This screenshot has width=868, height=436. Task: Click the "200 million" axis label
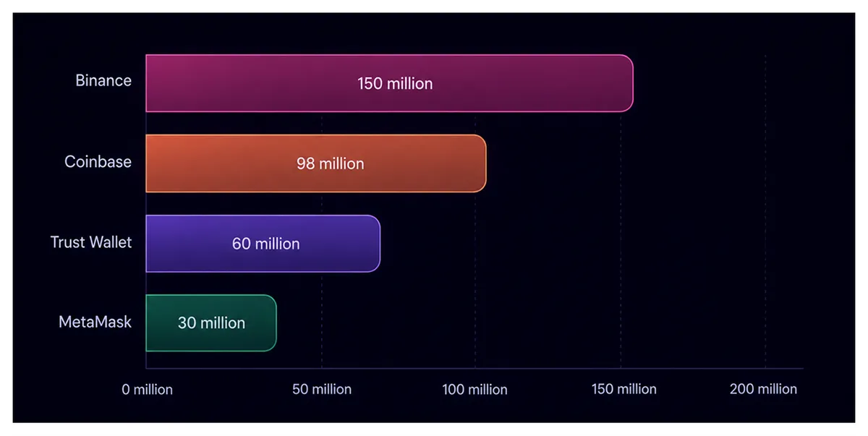click(x=763, y=389)
